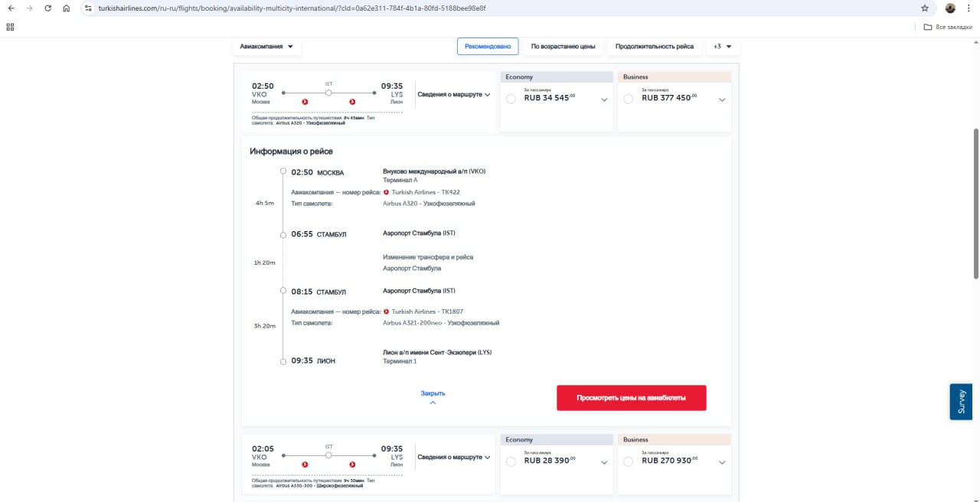
Task: Reload the page with the refresh icon
Action: click(x=47, y=8)
